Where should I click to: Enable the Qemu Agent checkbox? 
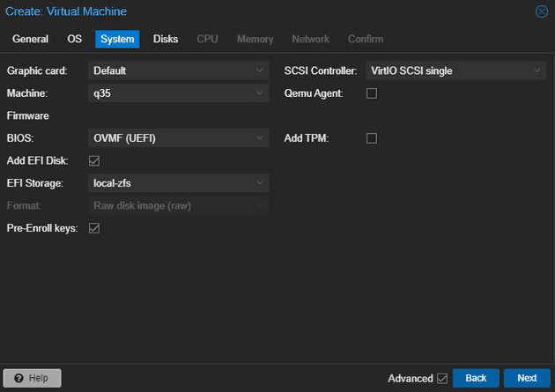(372, 93)
